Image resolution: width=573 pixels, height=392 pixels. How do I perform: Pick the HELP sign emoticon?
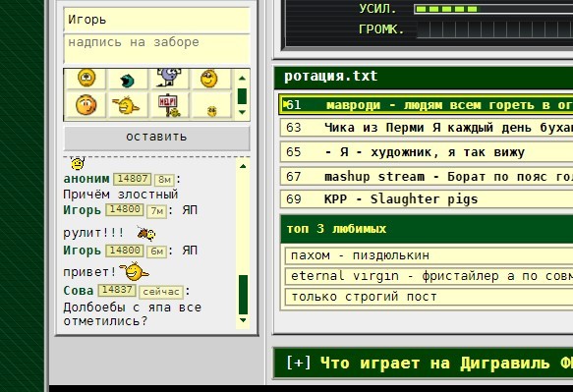[169, 106]
